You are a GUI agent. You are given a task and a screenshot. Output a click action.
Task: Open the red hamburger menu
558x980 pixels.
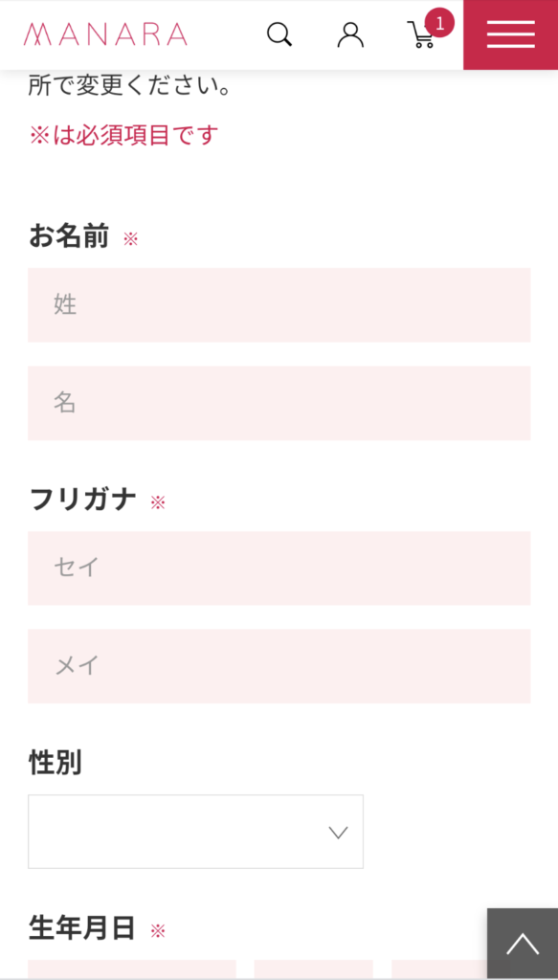(x=510, y=34)
